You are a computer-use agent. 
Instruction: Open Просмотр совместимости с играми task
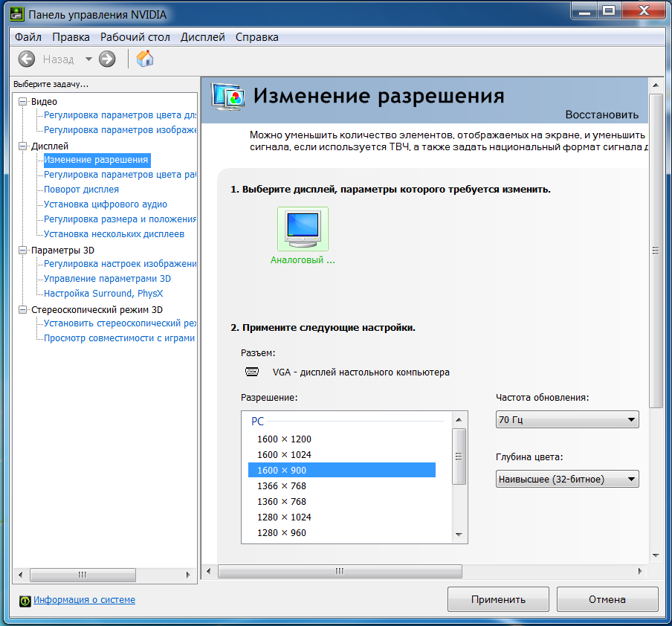pyautogui.click(x=119, y=338)
